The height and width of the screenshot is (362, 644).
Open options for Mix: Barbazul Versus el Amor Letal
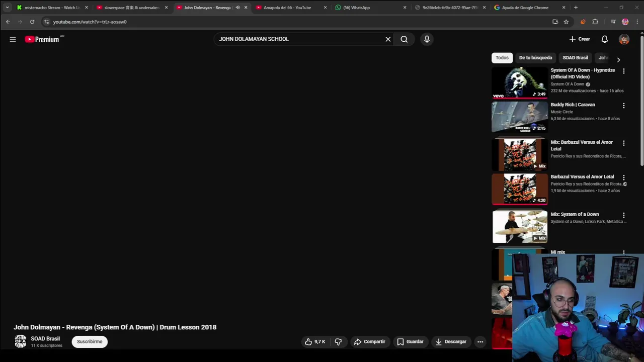[x=623, y=143]
